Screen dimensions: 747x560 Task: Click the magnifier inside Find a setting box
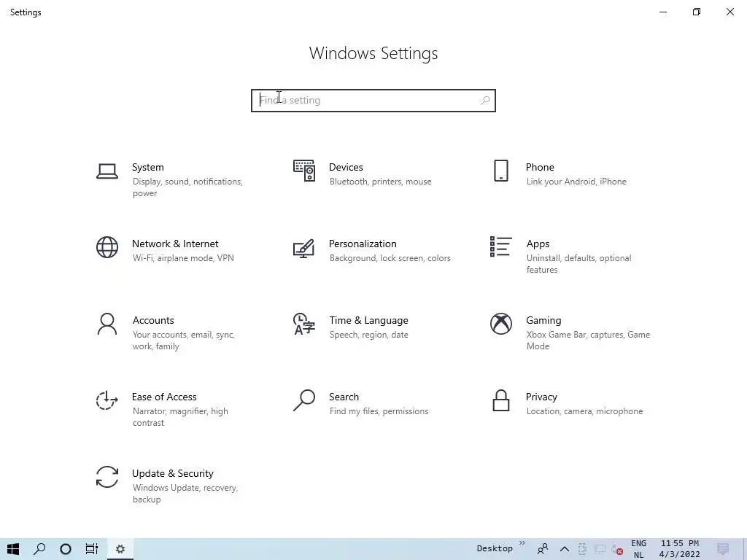pos(485,101)
